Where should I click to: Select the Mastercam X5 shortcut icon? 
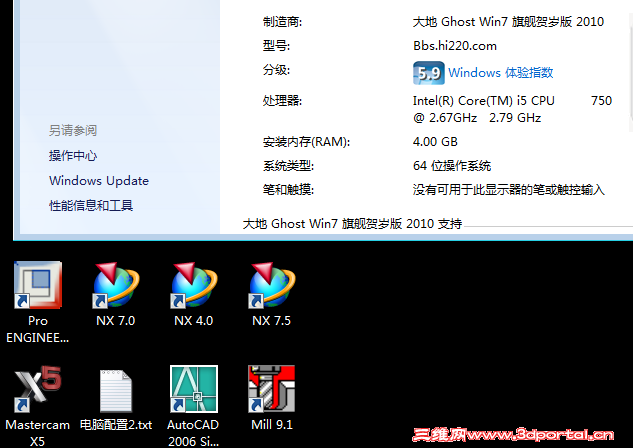(x=38, y=389)
